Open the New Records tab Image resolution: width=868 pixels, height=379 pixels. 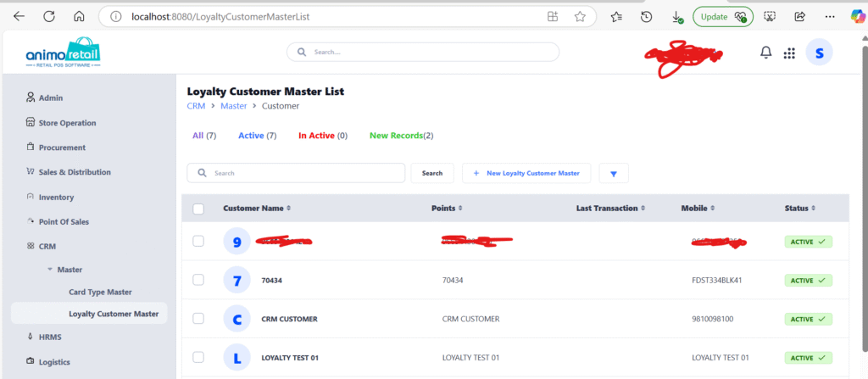click(401, 136)
